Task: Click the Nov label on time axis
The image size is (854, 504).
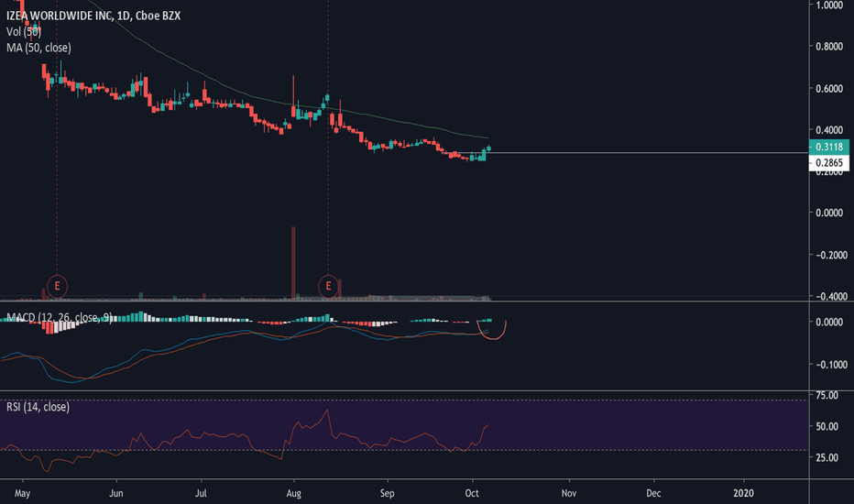Action: (569, 493)
